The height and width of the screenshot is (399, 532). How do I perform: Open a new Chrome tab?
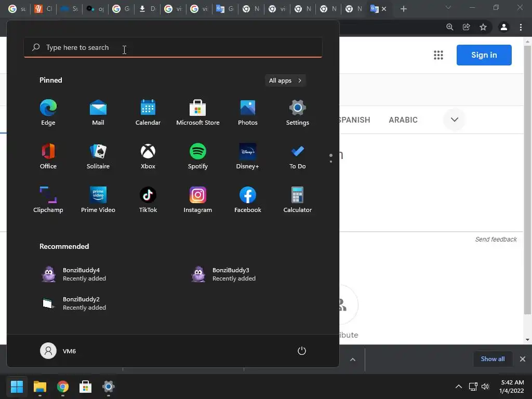(x=403, y=9)
